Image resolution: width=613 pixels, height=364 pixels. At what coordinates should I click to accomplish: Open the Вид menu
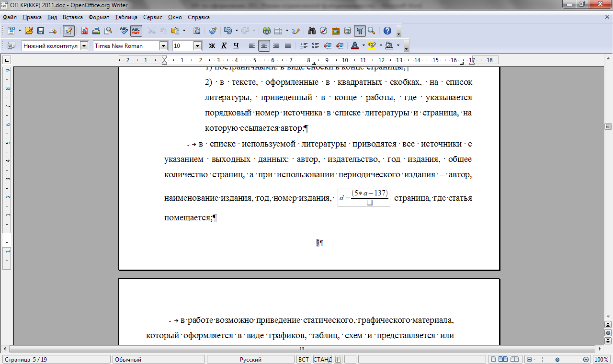click(x=53, y=17)
